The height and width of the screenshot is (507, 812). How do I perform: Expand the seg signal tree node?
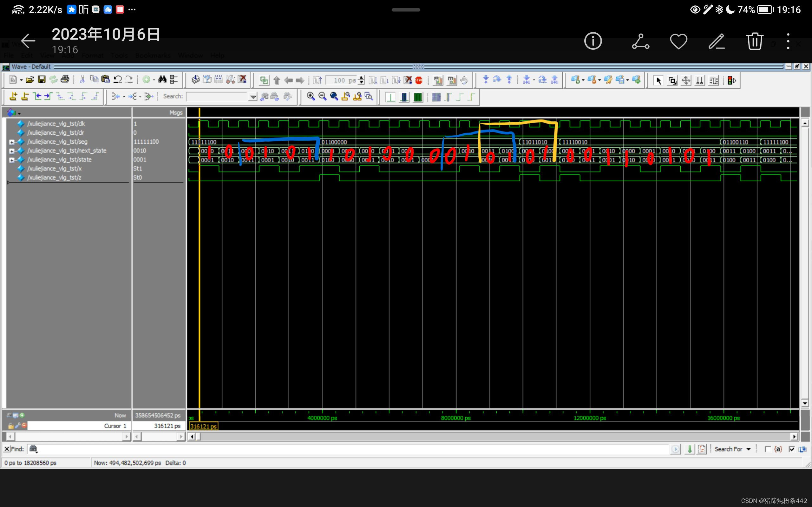pos(12,142)
